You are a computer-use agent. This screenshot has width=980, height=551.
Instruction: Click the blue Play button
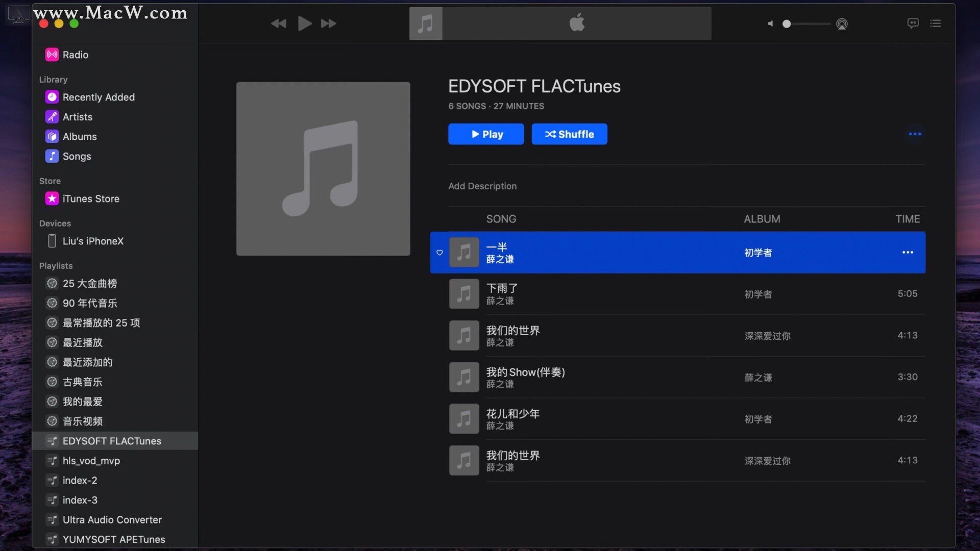tap(486, 134)
